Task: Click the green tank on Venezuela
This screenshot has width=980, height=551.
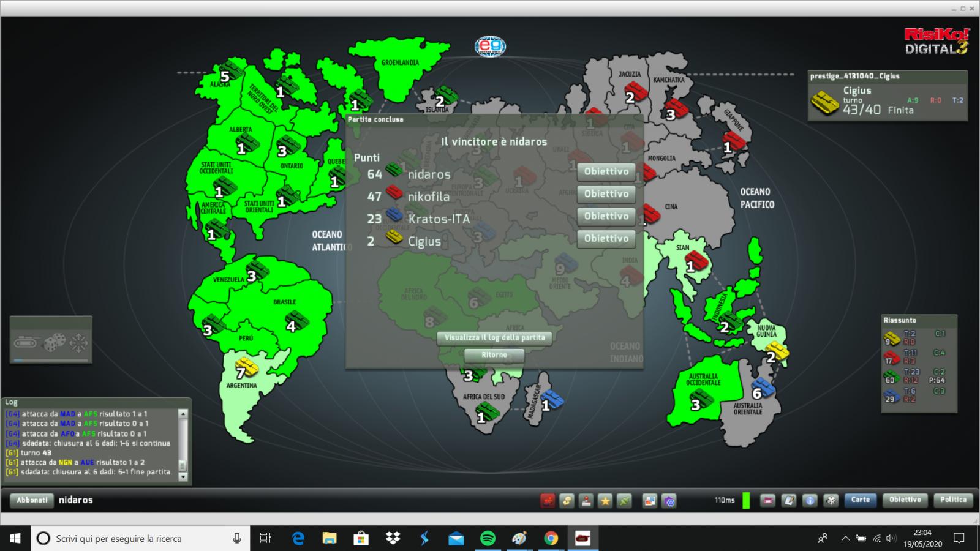Action: point(258,270)
